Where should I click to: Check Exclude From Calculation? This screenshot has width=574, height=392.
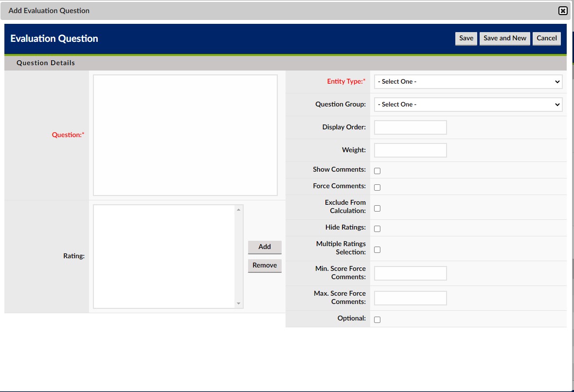click(377, 208)
